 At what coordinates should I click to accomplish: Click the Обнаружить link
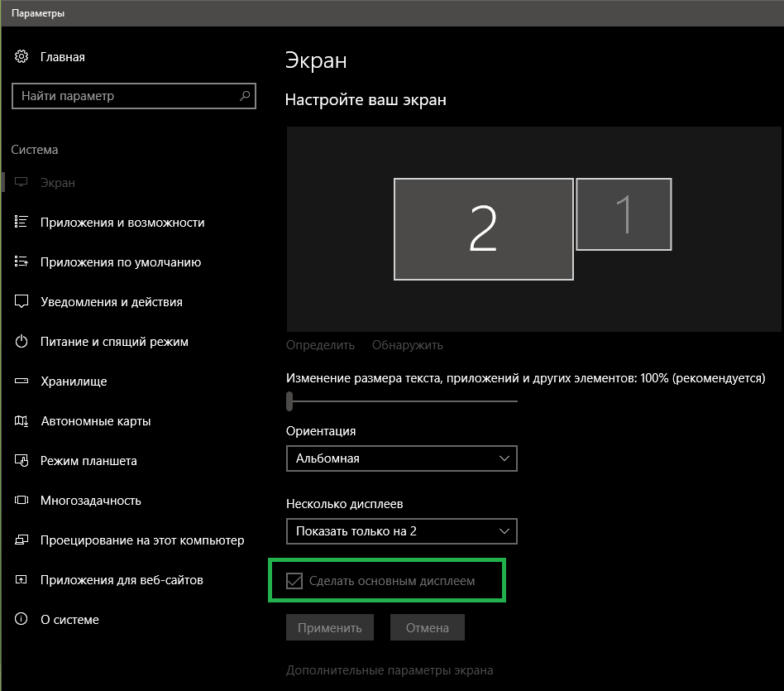408,345
